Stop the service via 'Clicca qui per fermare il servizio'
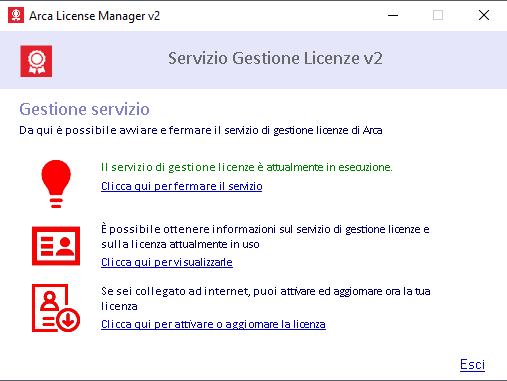Image resolution: width=507 pixels, height=381 pixels. [182, 186]
